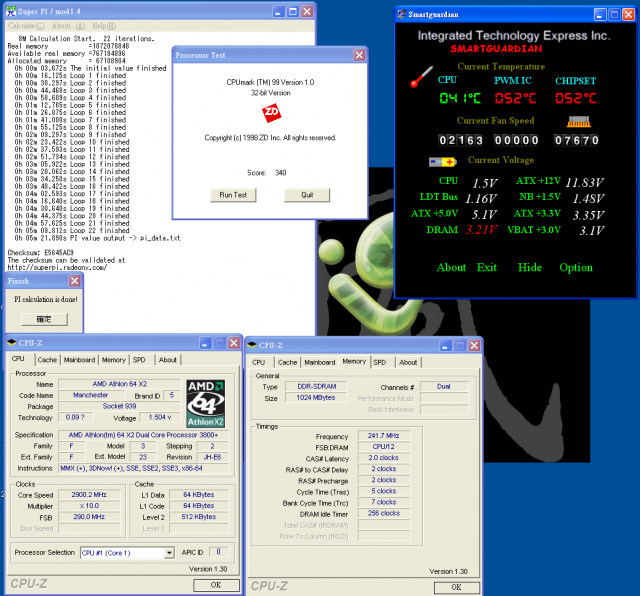Maximize the Super PI window
Viewport: 640px width, 596px height.
click(293, 11)
